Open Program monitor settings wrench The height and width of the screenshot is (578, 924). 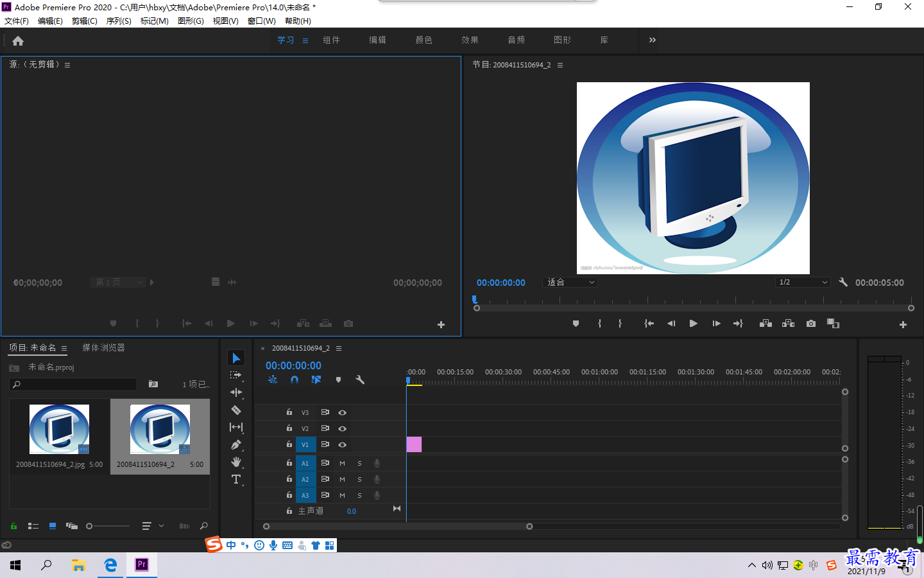click(843, 282)
